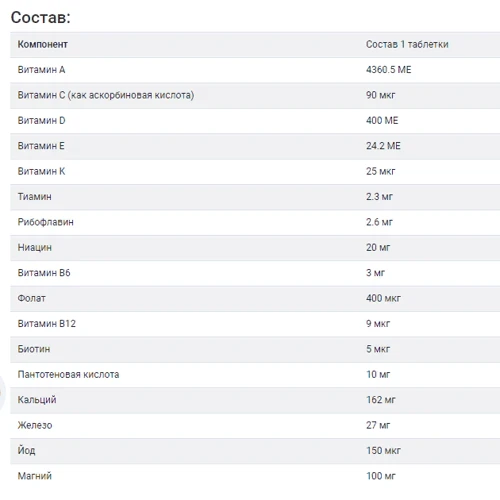Select the Биотин row
Screen dimensions: 500x500
255,349
